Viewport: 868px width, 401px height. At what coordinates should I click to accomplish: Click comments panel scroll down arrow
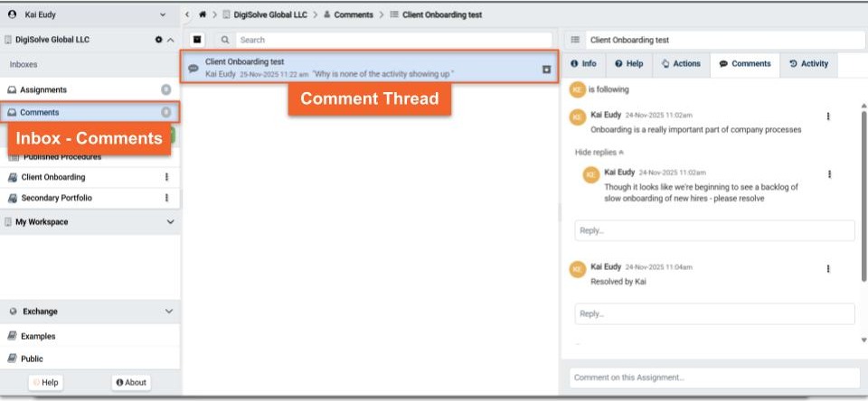pos(863,340)
